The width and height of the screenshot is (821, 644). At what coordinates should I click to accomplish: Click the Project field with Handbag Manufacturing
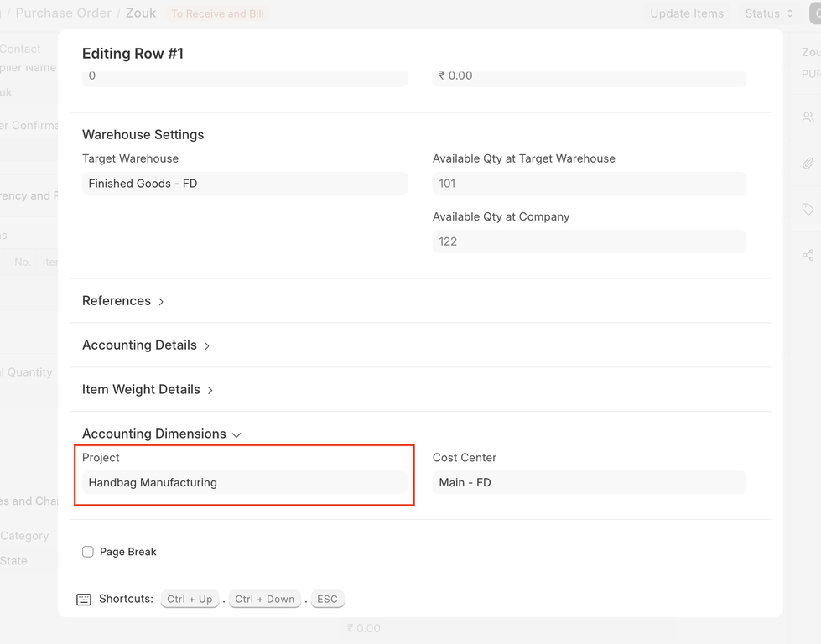(x=245, y=483)
